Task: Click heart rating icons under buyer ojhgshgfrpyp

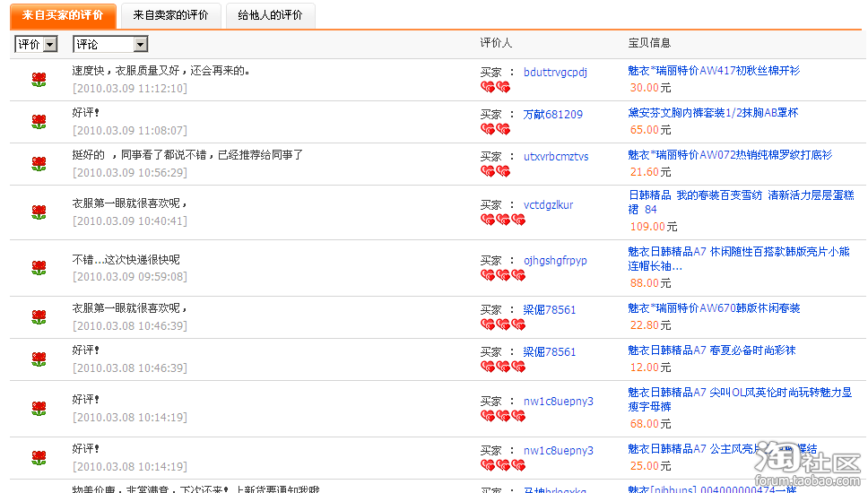Action: click(502, 275)
